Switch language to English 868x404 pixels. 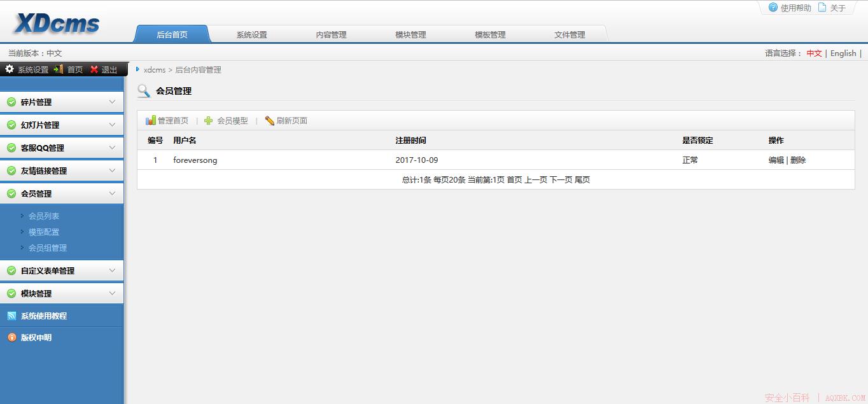click(843, 53)
